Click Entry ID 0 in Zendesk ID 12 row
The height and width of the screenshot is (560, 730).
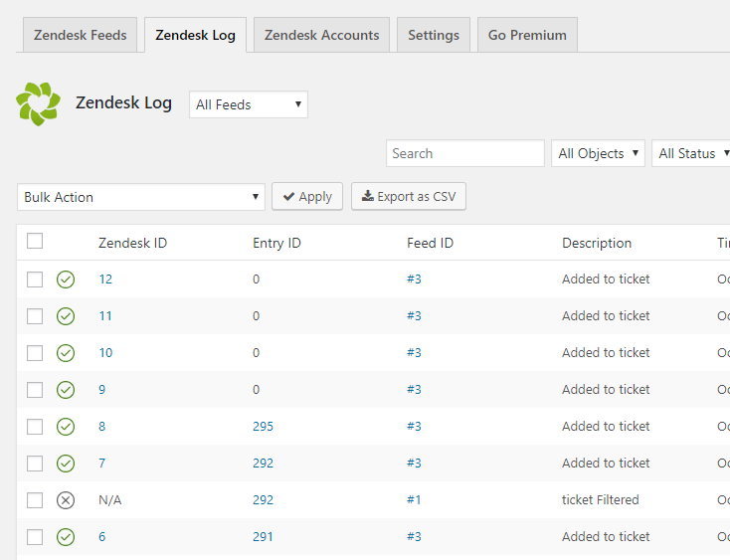(x=256, y=280)
